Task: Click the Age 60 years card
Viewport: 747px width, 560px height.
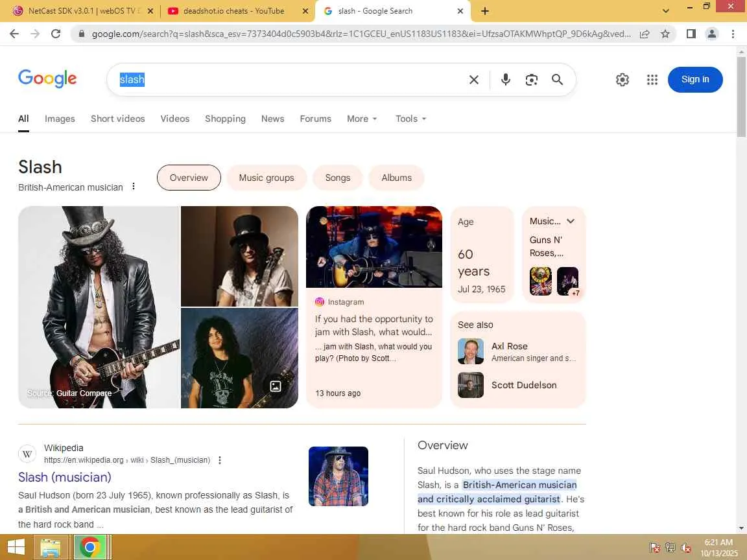Action: point(482,255)
